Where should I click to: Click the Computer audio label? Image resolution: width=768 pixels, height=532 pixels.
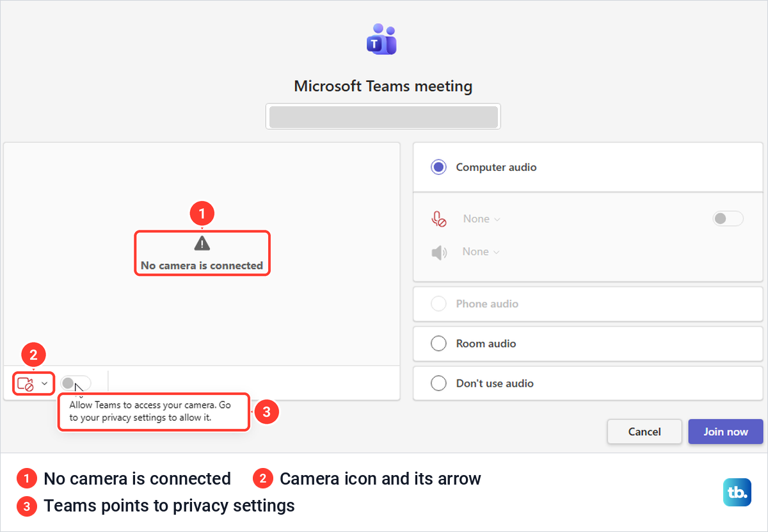pos(496,167)
